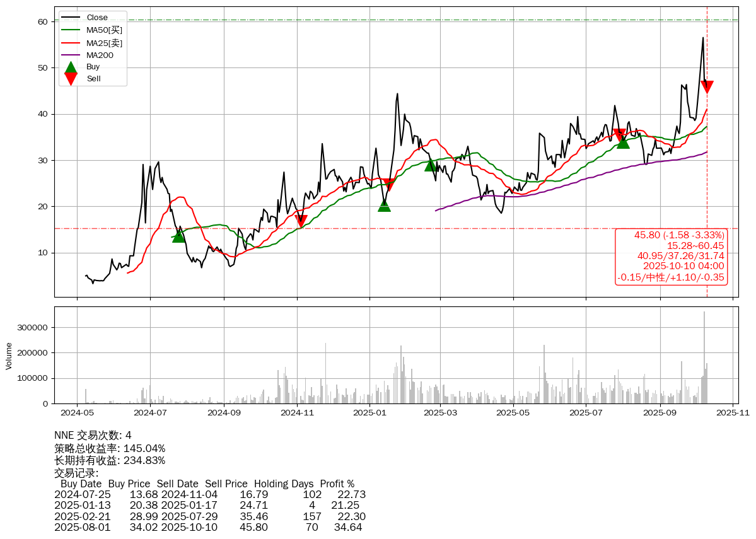This screenshot has height=539, width=756.
Task: Click the red Sell triangle in legend
Action: [x=71, y=79]
